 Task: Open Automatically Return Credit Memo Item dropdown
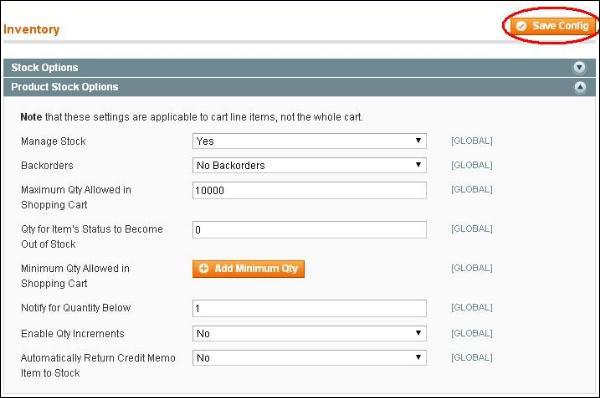[309, 358]
